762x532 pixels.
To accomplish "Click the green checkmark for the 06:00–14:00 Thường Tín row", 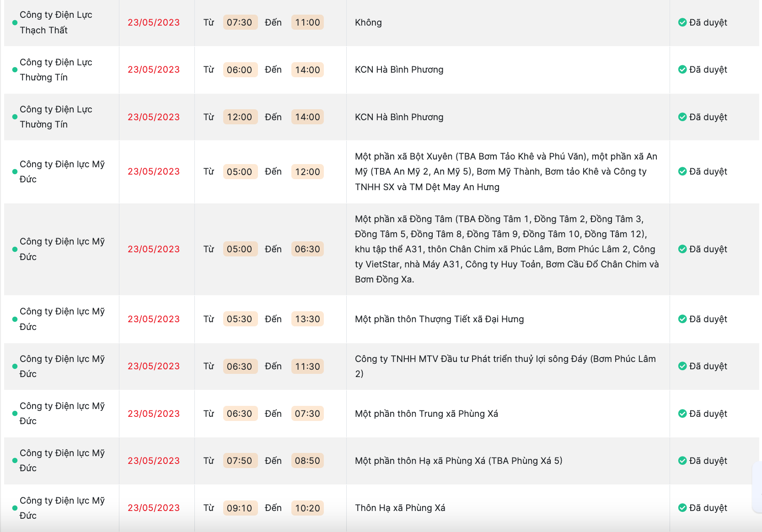I will tap(682, 69).
